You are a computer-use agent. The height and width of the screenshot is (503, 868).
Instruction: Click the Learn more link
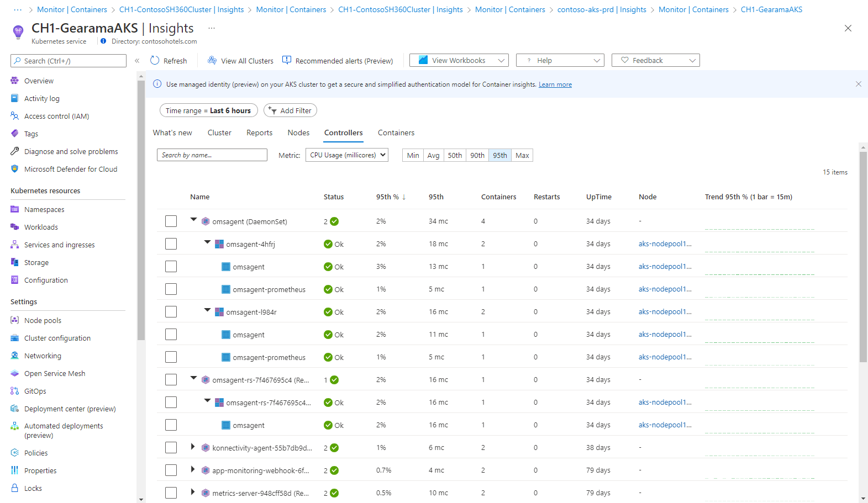coord(555,84)
